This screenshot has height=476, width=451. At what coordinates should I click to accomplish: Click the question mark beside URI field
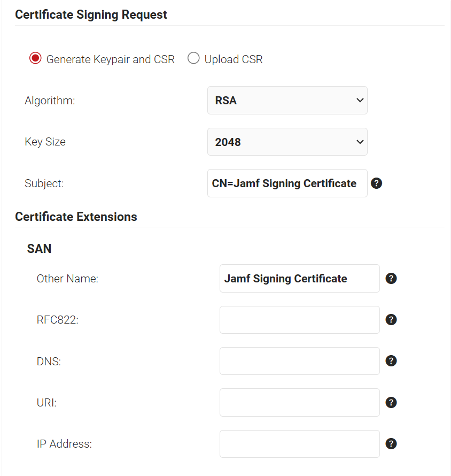pos(391,402)
